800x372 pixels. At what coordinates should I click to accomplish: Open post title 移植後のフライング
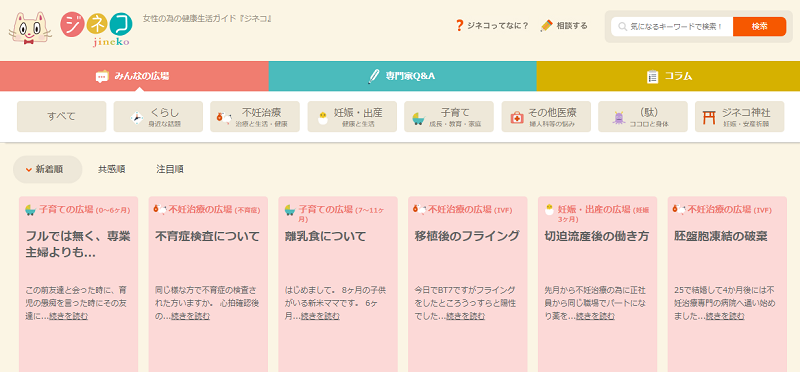coord(467,236)
